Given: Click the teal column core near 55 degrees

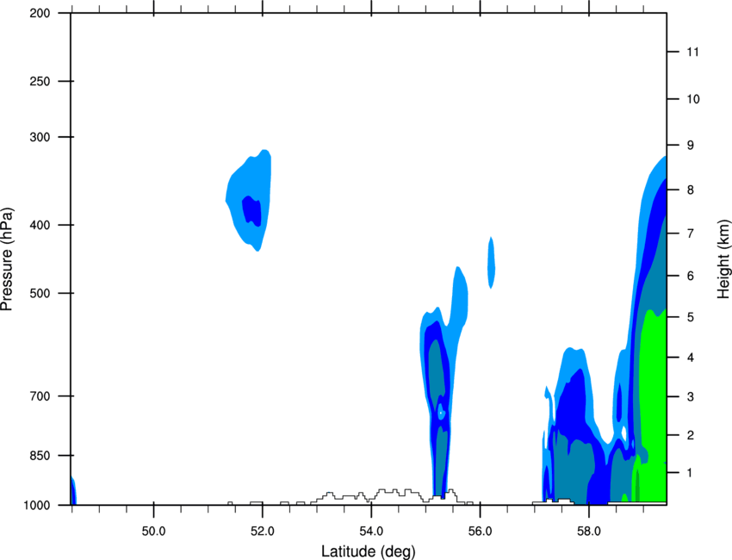Looking at the screenshot, I should [x=435, y=374].
